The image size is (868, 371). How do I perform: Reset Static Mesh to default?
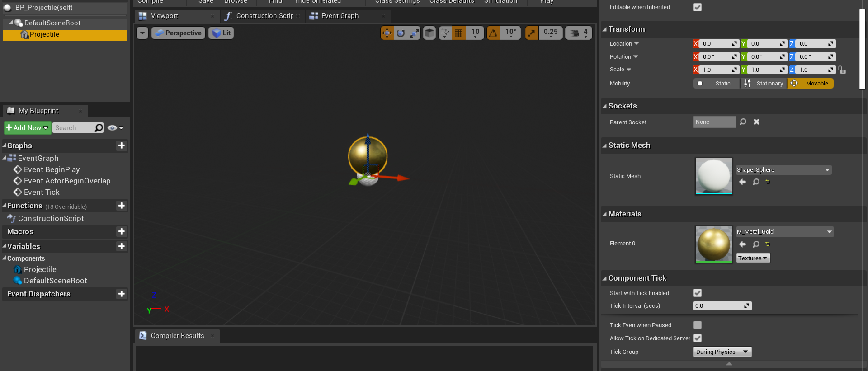(x=768, y=182)
